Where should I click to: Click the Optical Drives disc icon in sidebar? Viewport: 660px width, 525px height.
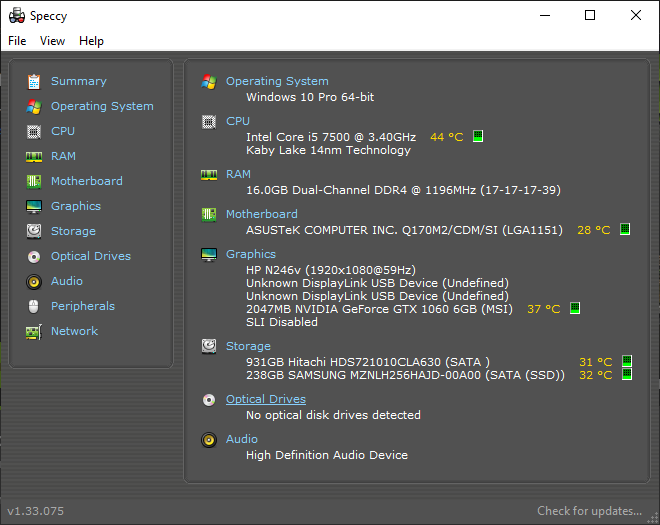coord(34,257)
